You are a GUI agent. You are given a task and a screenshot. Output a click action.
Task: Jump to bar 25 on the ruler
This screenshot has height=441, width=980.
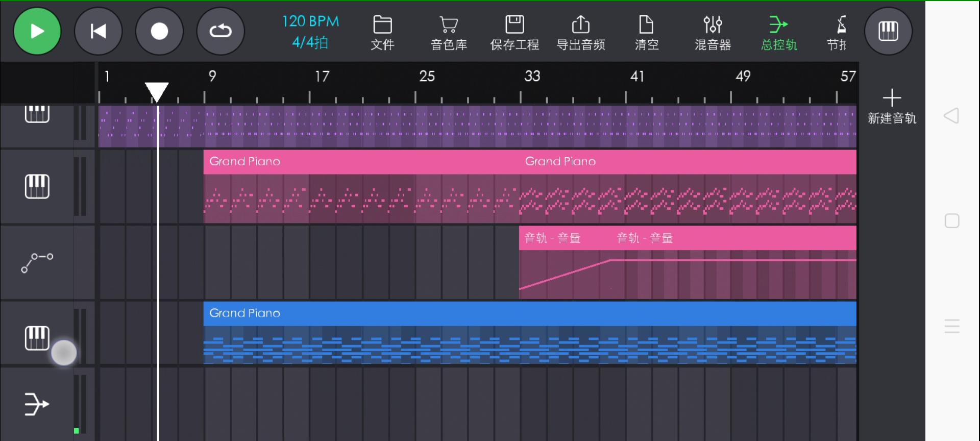tap(427, 77)
